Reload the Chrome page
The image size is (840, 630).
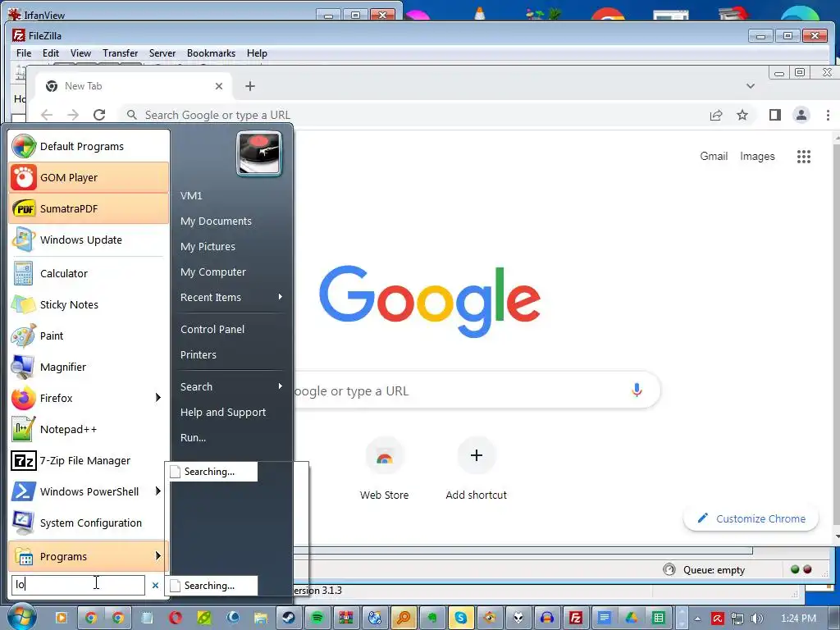coord(99,115)
